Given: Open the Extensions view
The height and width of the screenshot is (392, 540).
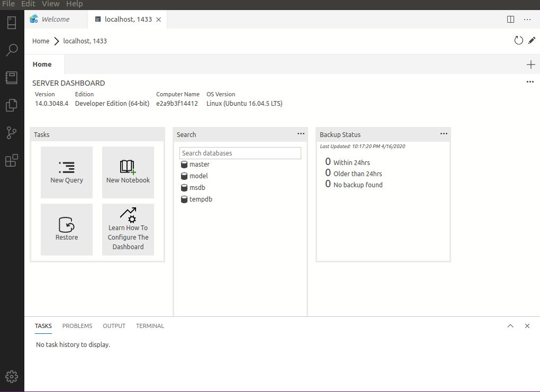Looking at the screenshot, I should tap(12, 160).
